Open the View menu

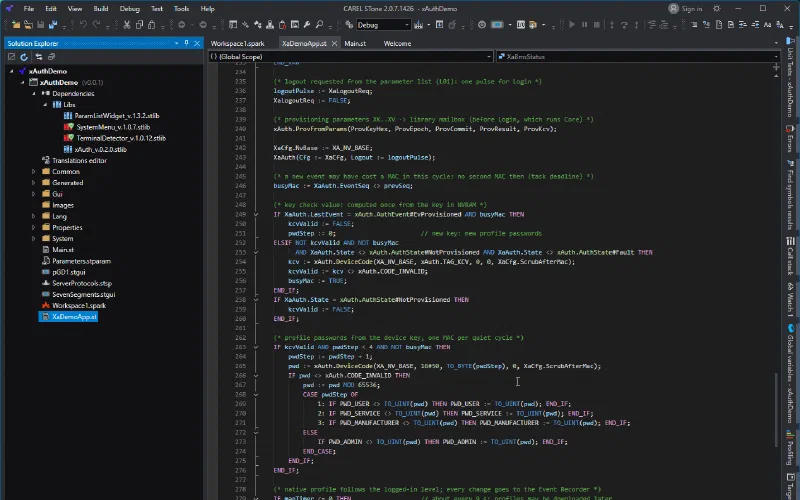[x=74, y=9]
